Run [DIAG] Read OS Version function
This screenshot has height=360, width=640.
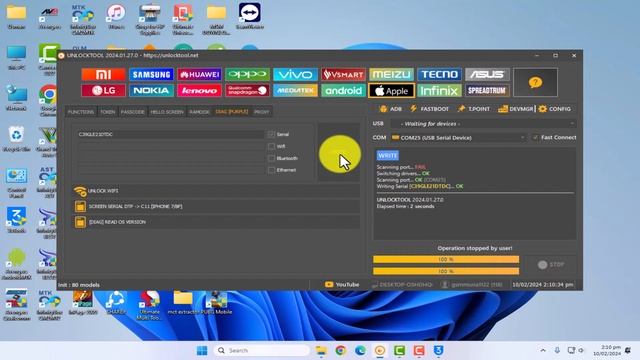216,222
